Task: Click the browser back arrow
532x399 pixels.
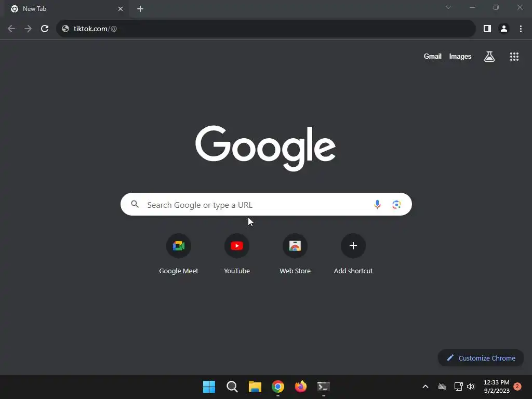Action: pyautogui.click(x=11, y=29)
